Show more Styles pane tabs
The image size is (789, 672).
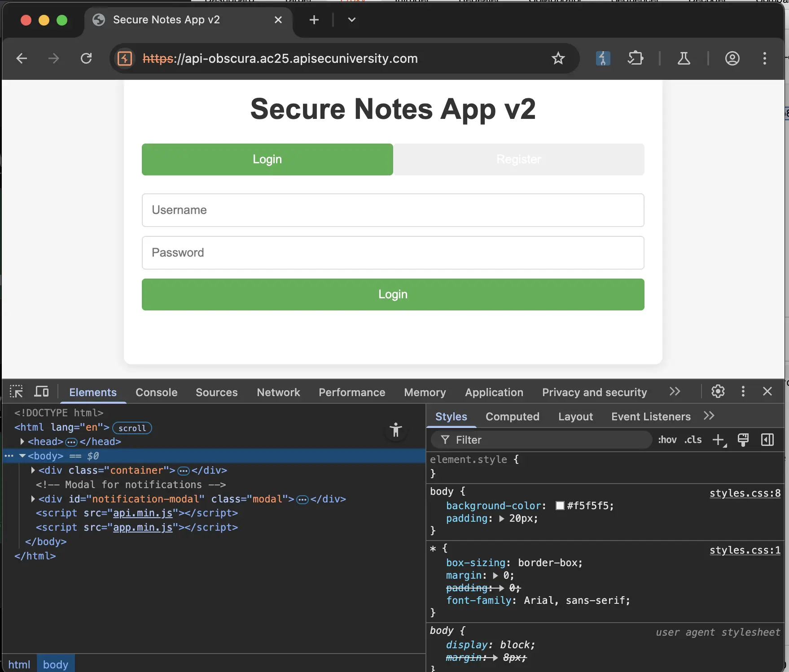click(709, 416)
